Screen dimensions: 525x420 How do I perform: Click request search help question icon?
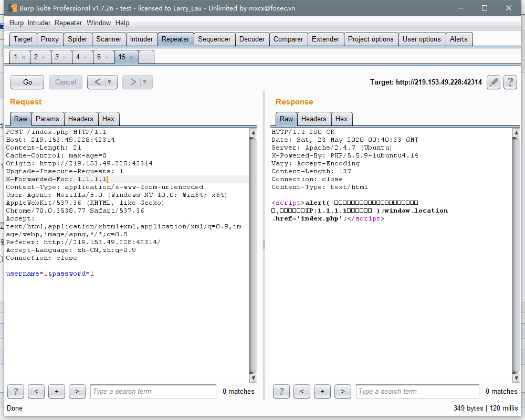pyautogui.click(x=16, y=391)
